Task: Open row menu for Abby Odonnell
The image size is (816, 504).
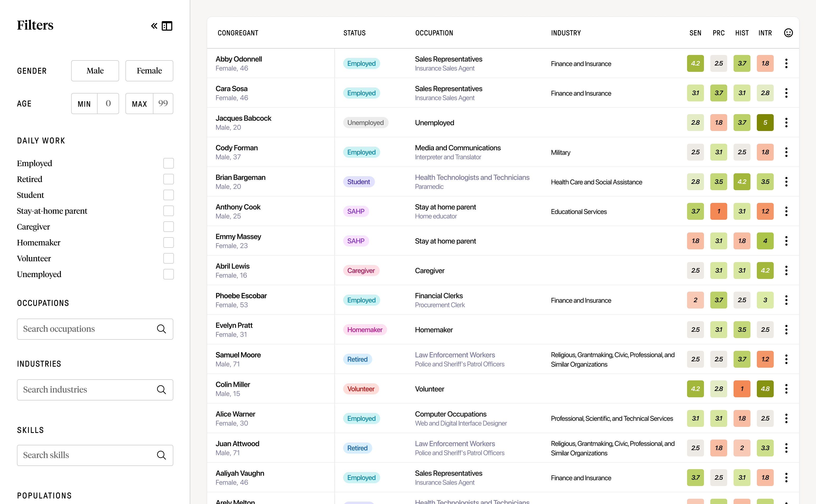Action: 786,63
